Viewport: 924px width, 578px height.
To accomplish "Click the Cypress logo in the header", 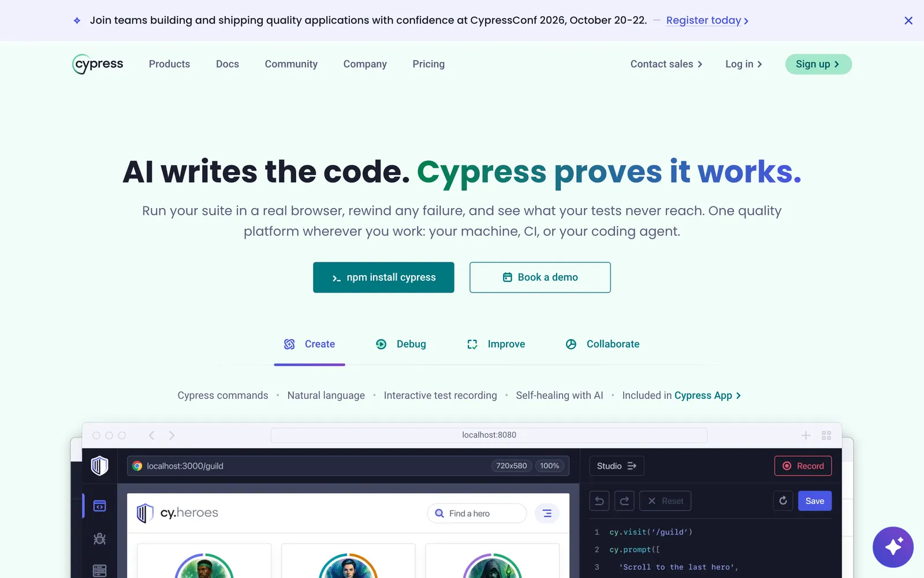I will click(98, 64).
